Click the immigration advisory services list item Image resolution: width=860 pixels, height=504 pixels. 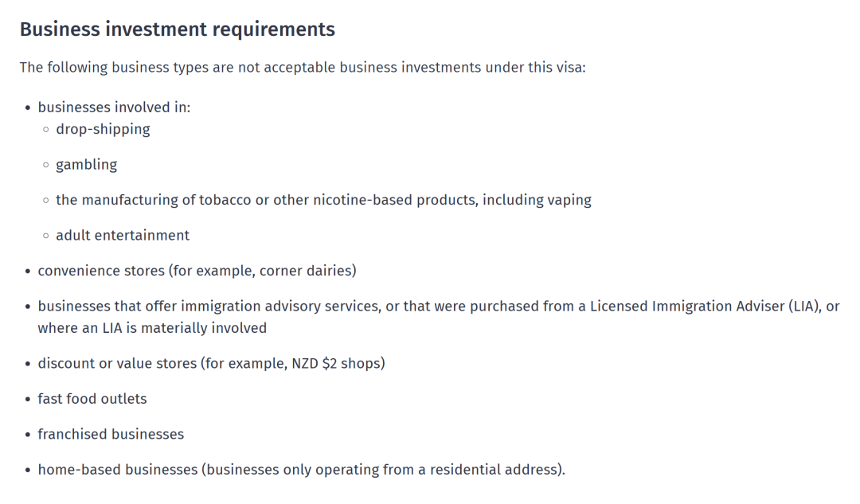(438, 317)
